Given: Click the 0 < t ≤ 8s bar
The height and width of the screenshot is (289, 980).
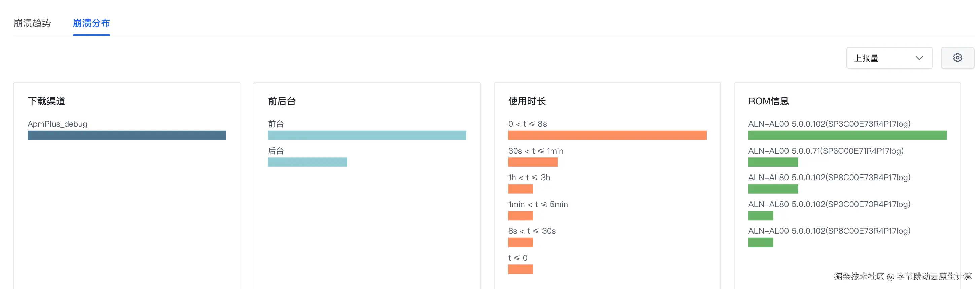Looking at the screenshot, I should pos(607,135).
